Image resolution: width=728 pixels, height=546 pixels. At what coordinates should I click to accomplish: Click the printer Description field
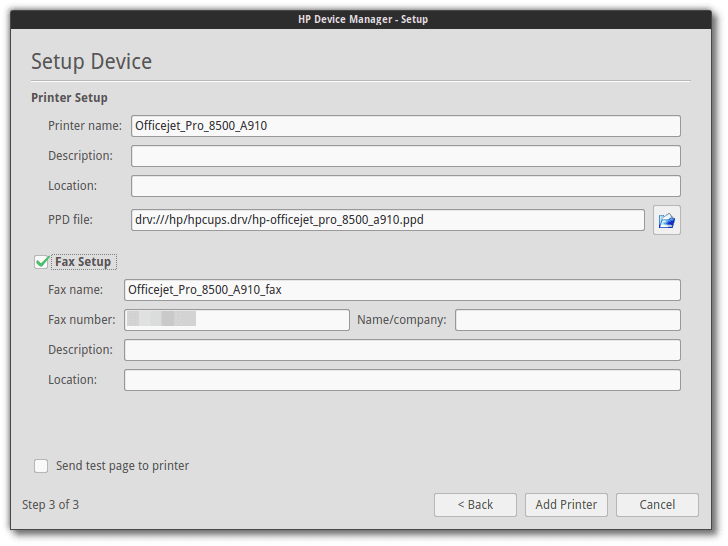(406, 156)
